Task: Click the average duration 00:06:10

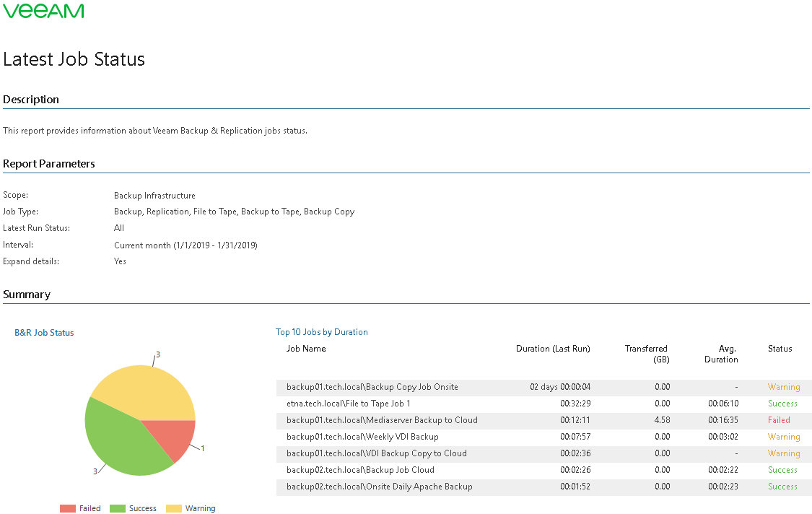Action: coord(723,404)
